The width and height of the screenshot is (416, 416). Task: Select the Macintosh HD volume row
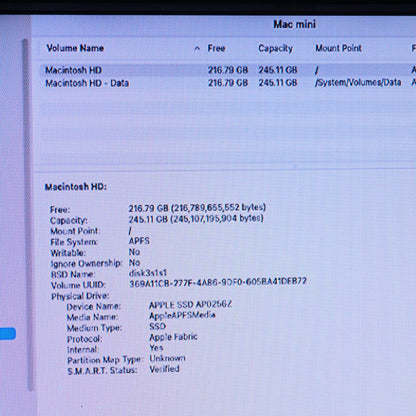point(228,70)
